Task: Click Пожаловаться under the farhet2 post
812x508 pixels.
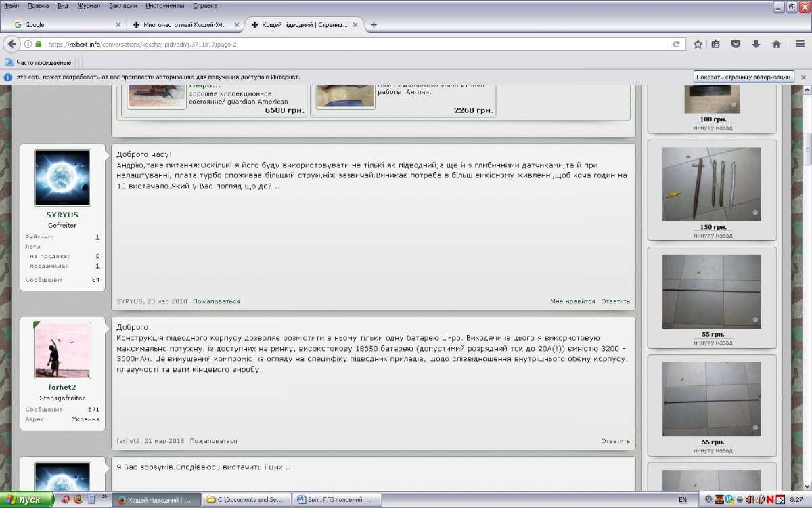Action: [213, 441]
